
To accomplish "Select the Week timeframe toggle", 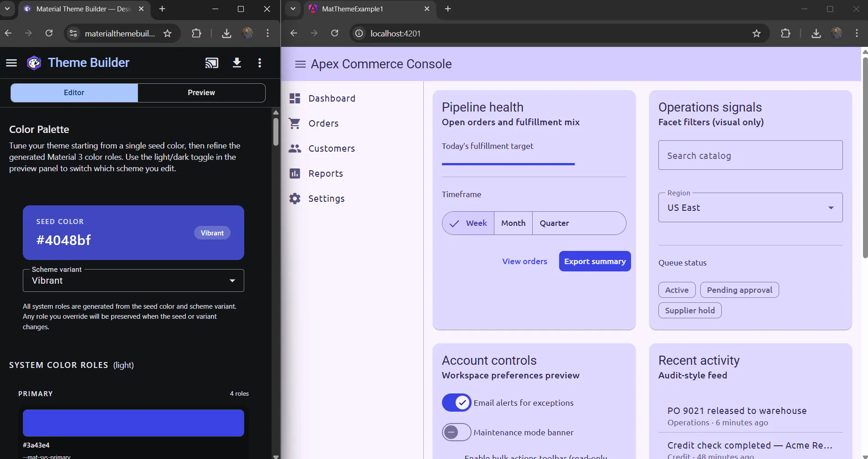I will coord(468,223).
